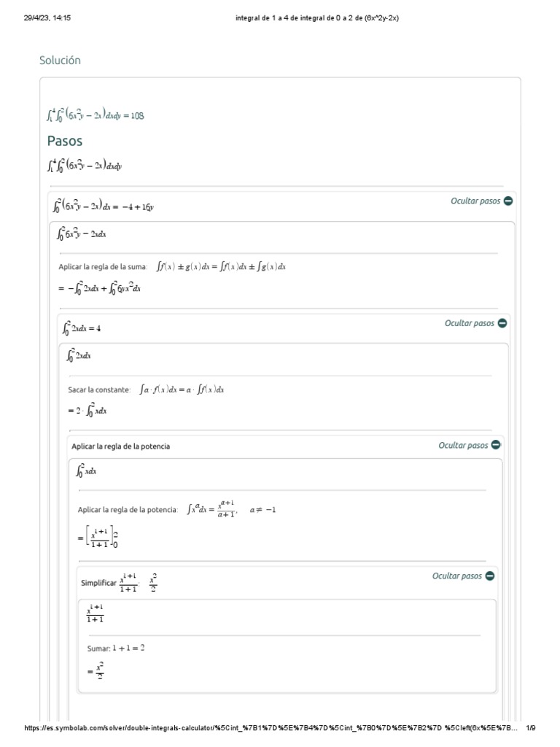Click the minus icon in the Simplificar row
Viewport: 560px width, 747px height.
click(489, 576)
